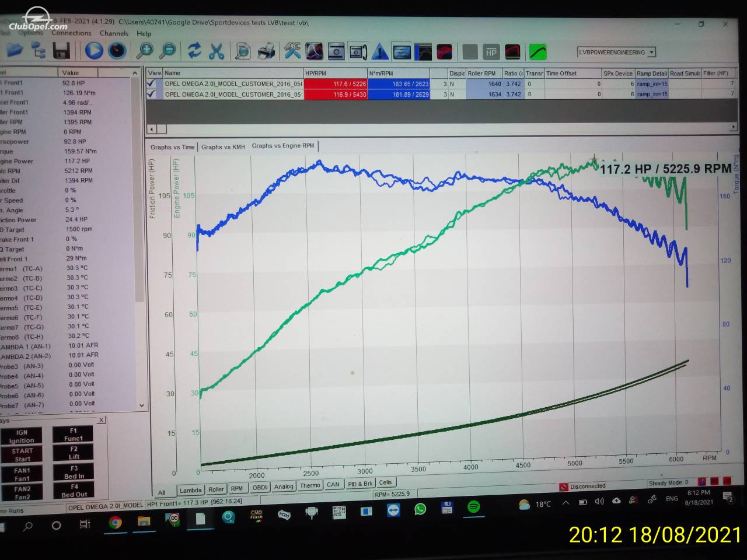Click the green curve graph icon

[x=537, y=52]
